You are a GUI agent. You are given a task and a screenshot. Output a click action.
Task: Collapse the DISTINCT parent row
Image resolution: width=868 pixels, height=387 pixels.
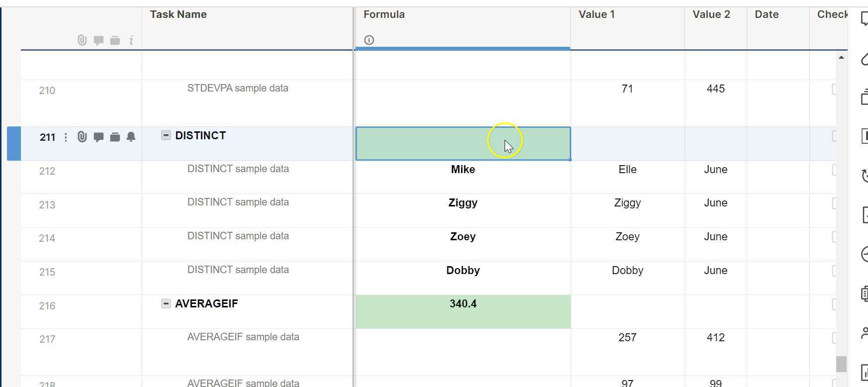(x=166, y=135)
